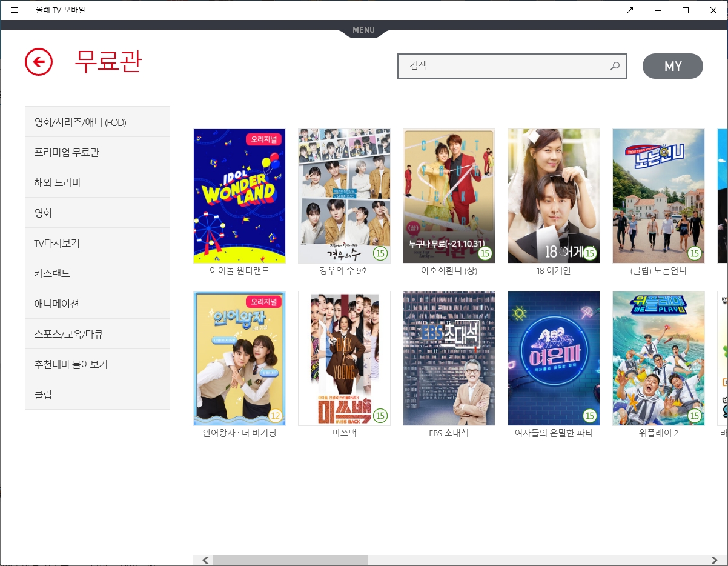Click the 미쓰백 title text
Viewport: 728px width, 566px height.
click(x=344, y=433)
